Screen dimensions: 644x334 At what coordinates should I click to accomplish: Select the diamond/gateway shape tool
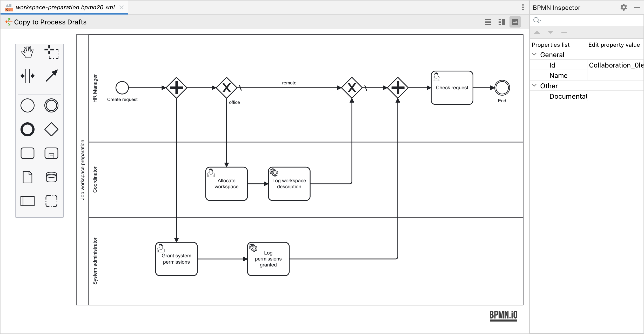[51, 129]
